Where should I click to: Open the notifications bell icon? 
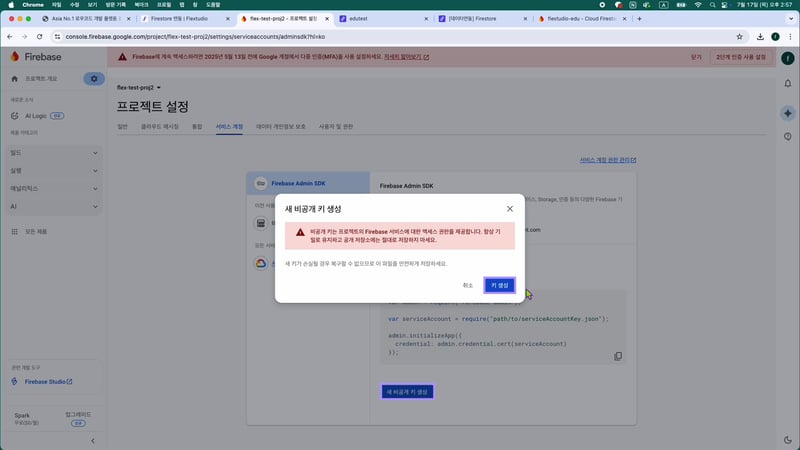pyautogui.click(x=787, y=84)
